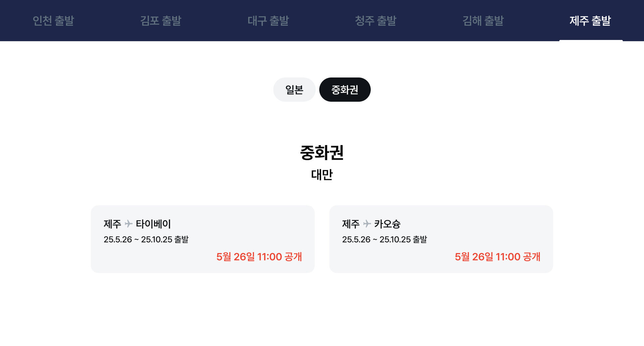This screenshot has height=346, width=644.
Task: Click the 카오슝 card departure date range
Action: [x=384, y=240]
